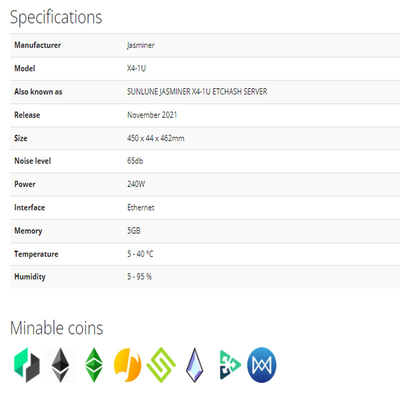Click the model value 'X4-1U'

tap(136, 68)
